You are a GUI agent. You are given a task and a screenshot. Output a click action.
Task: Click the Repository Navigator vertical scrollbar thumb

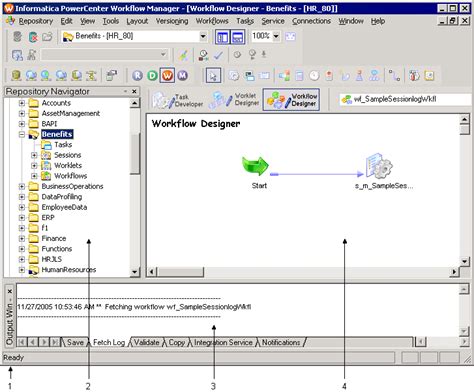pyautogui.click(x=135, y=154)
